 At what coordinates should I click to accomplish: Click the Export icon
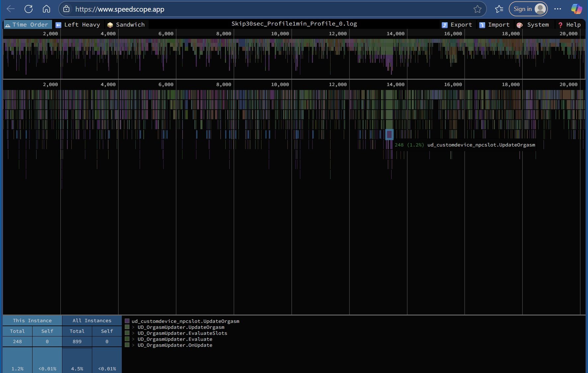(x=445, y=25)
